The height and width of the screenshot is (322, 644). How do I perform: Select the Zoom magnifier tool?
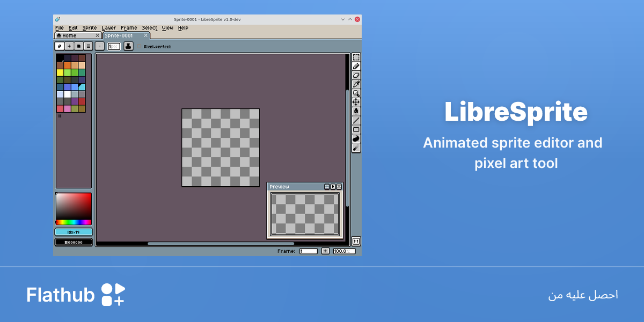[x=356, y=93]
